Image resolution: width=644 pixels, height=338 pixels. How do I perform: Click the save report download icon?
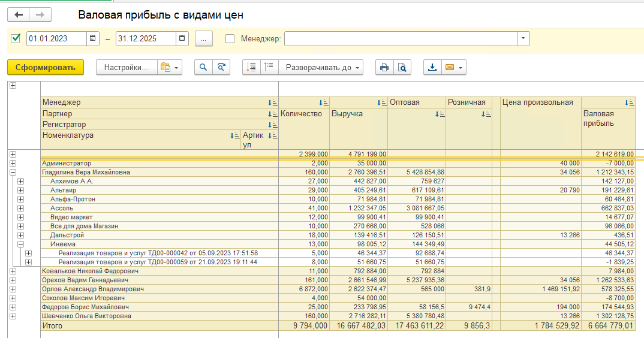coord(432,68)
